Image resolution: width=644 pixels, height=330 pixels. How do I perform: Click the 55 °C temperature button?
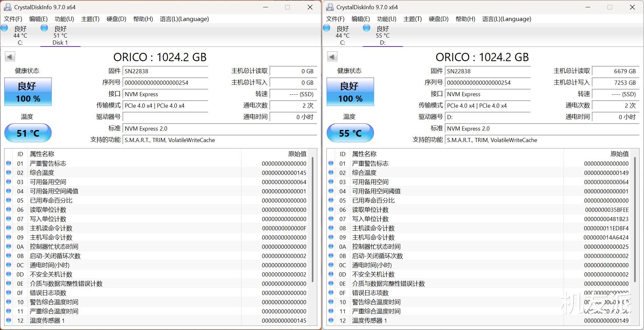pos(350,133)
